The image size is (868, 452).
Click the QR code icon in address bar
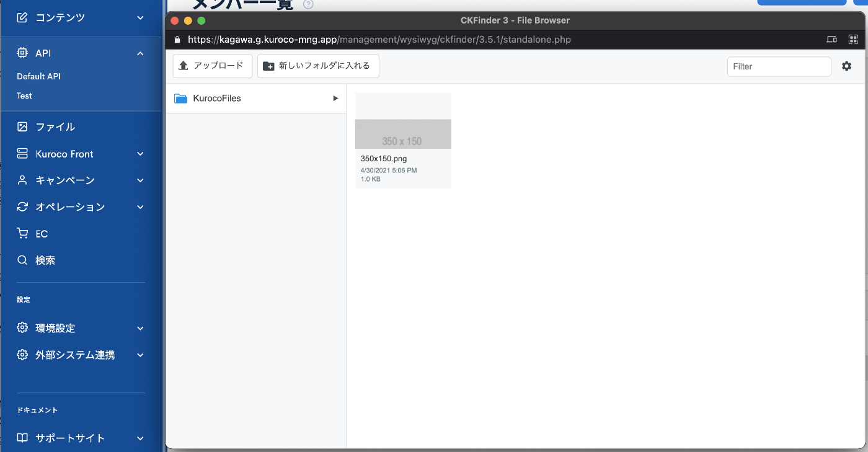click(x=853, y=40)
